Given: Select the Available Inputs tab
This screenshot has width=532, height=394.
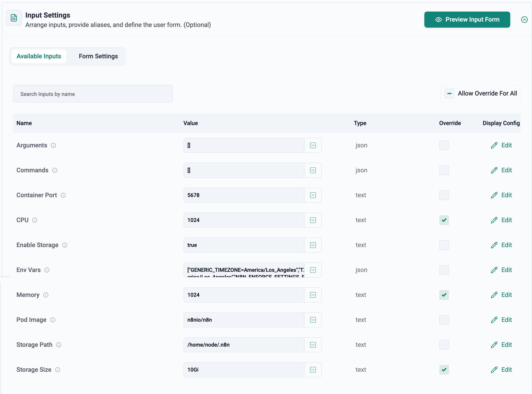Looking at the screenshot, I should (39, 56).
